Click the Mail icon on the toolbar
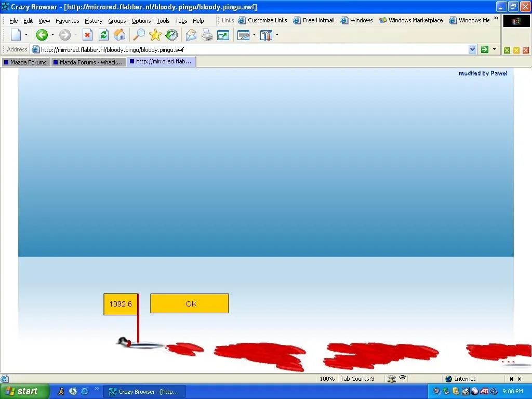This screenshot has height=399, width=532. [191, 35]
